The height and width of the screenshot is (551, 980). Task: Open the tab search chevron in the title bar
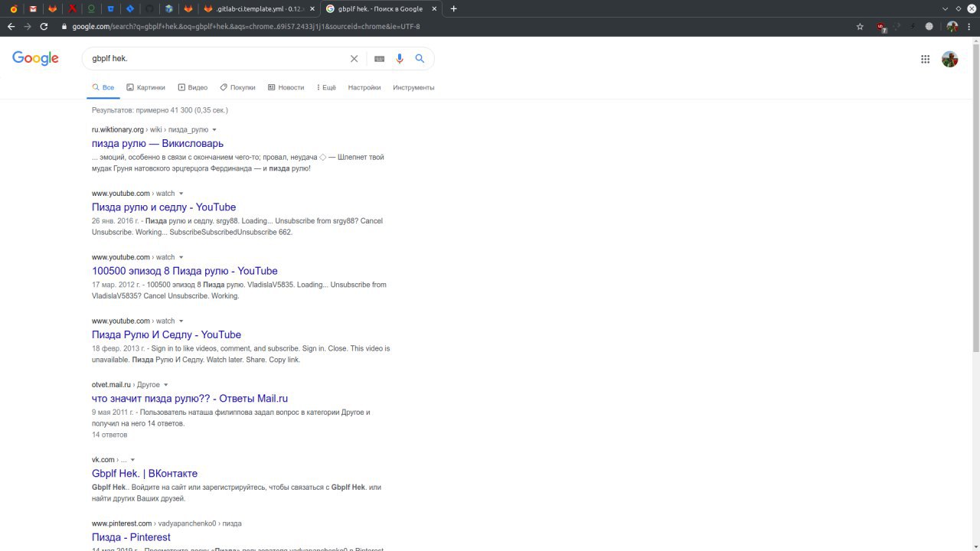[946, 8]
